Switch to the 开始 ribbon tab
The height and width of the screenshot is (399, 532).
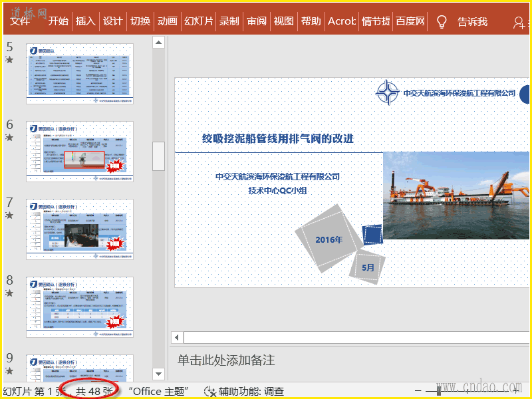pos(58,21)
